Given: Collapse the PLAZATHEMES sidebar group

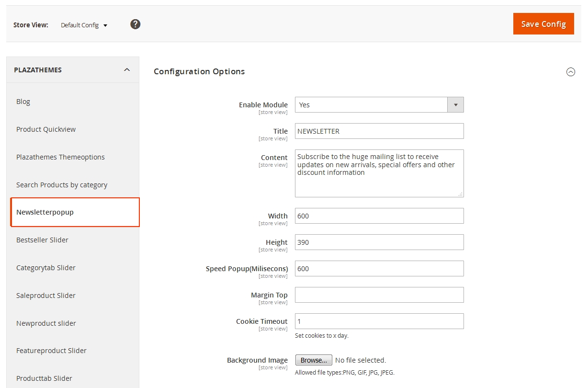Looking at the screenshot, I should pos(126,70).
